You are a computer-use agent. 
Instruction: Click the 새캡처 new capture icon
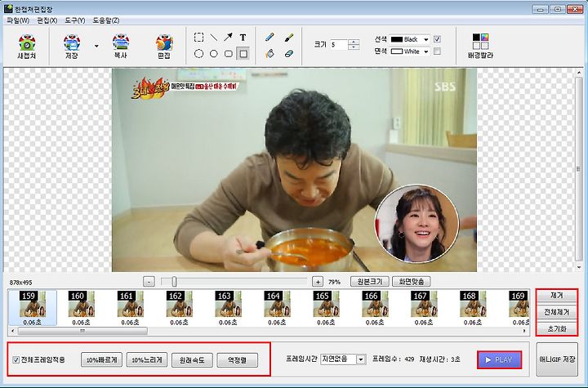tap(27, 47)
